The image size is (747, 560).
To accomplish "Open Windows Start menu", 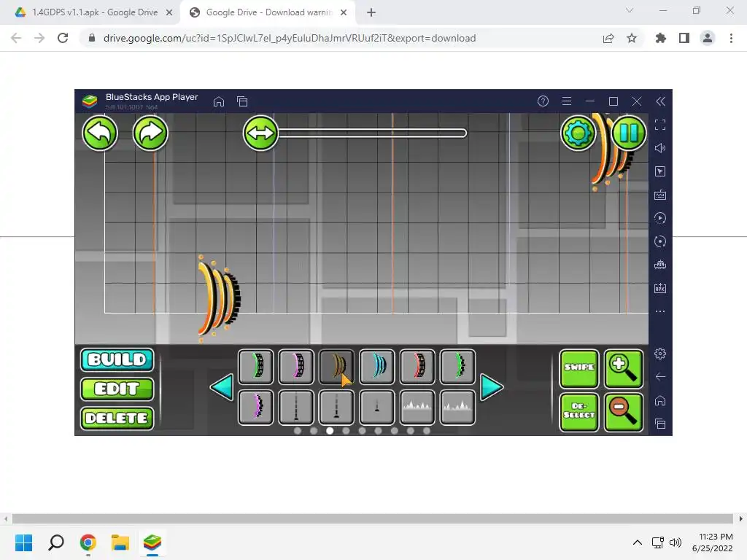I will 23,542.
